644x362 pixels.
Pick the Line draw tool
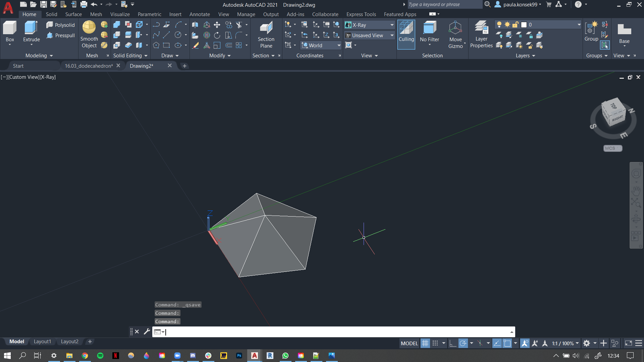pyautogui.click(x=166, y=35)
